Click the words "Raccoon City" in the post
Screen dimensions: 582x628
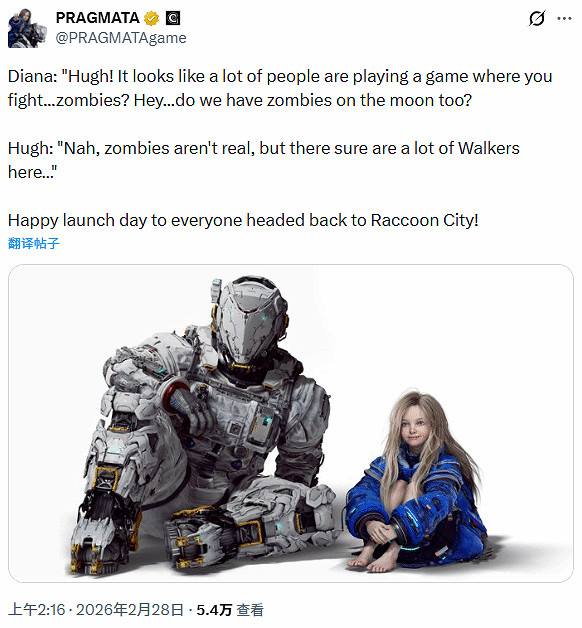pyautogui.click(x=425, y=220)
